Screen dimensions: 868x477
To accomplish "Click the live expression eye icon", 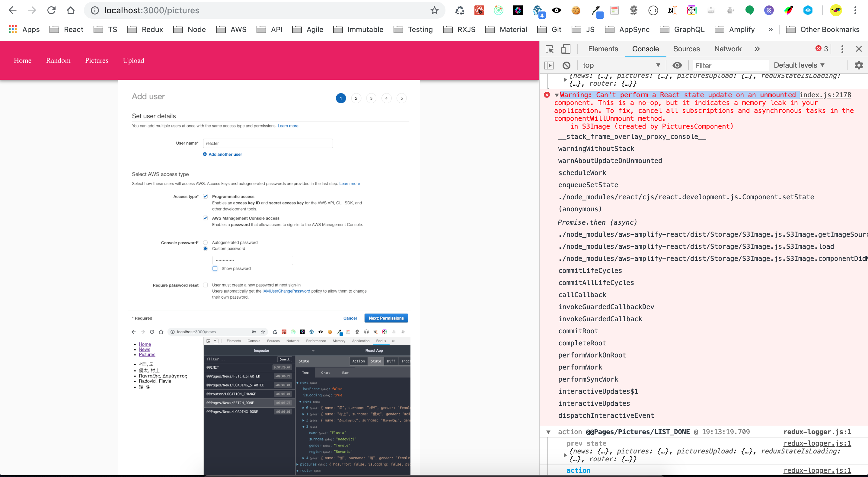I will coord(677,65).
